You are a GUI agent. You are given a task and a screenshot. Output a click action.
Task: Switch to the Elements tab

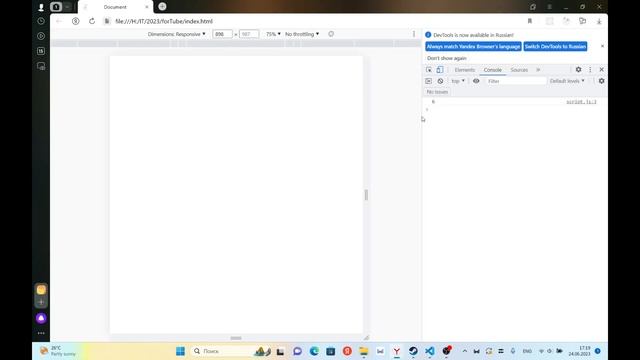[x=464, y=70]
